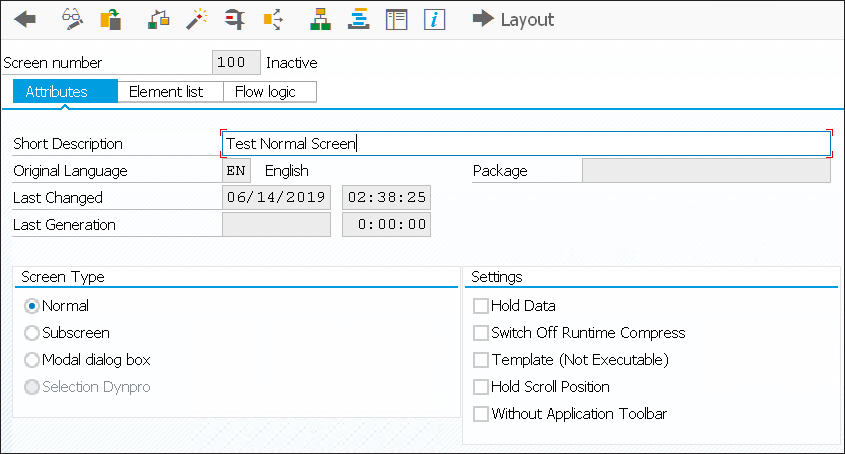The width and height of the screenshot is (845, 454).
Task: Open the Layout editor
Action: tap(513, 19)
